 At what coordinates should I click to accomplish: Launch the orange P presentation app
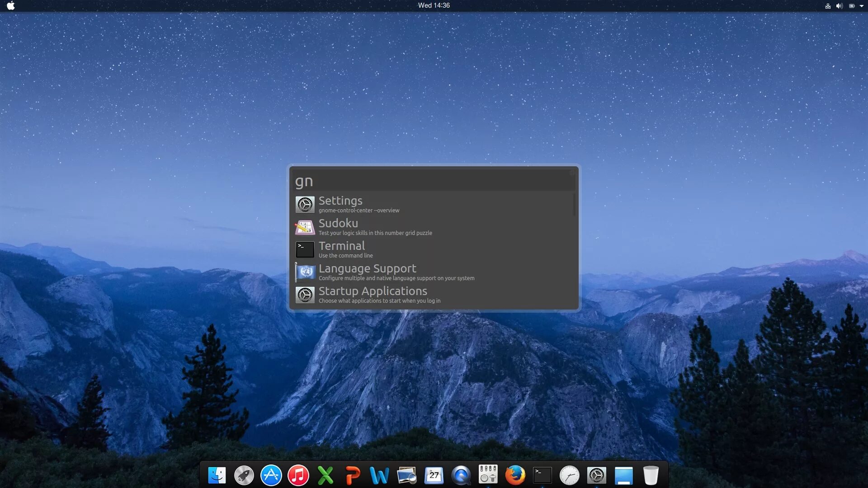click(x=353, y=475)
